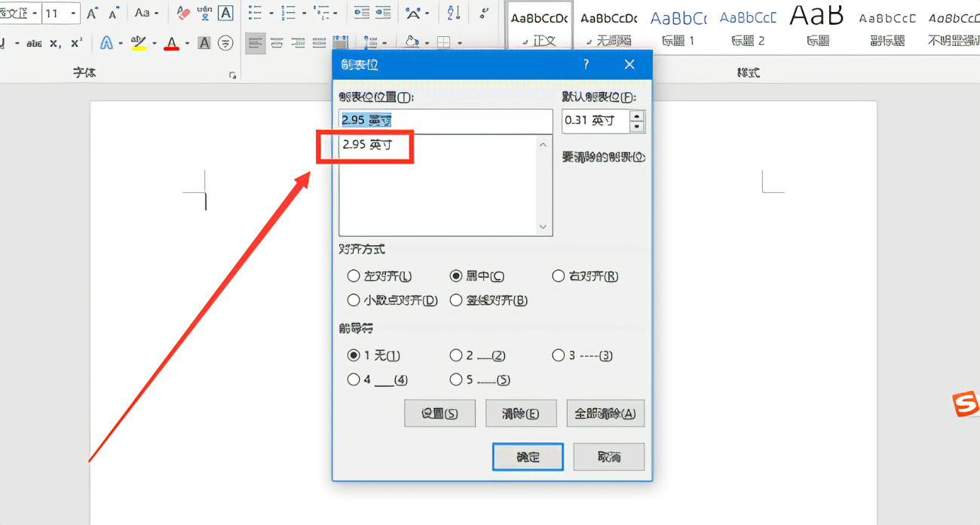This screenshot has width=980, height=525.
Task: Toggle strikethrough formatting
Action: click(34, 43)
